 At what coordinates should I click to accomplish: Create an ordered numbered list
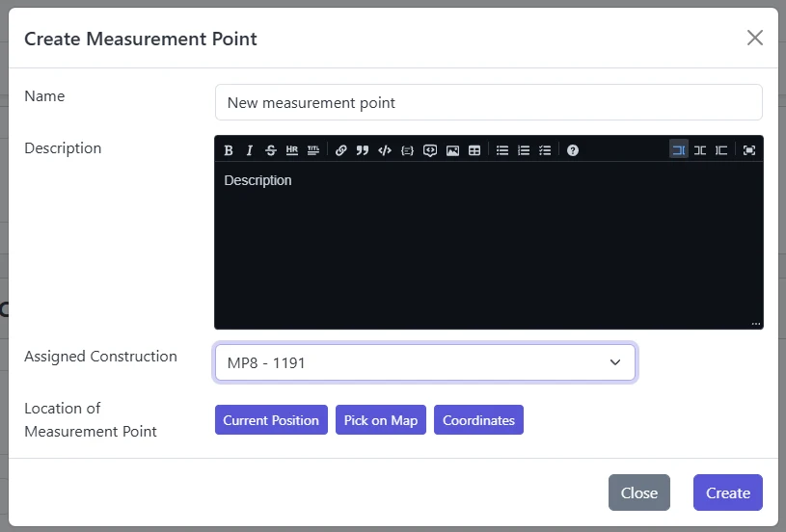pos(524,150)
